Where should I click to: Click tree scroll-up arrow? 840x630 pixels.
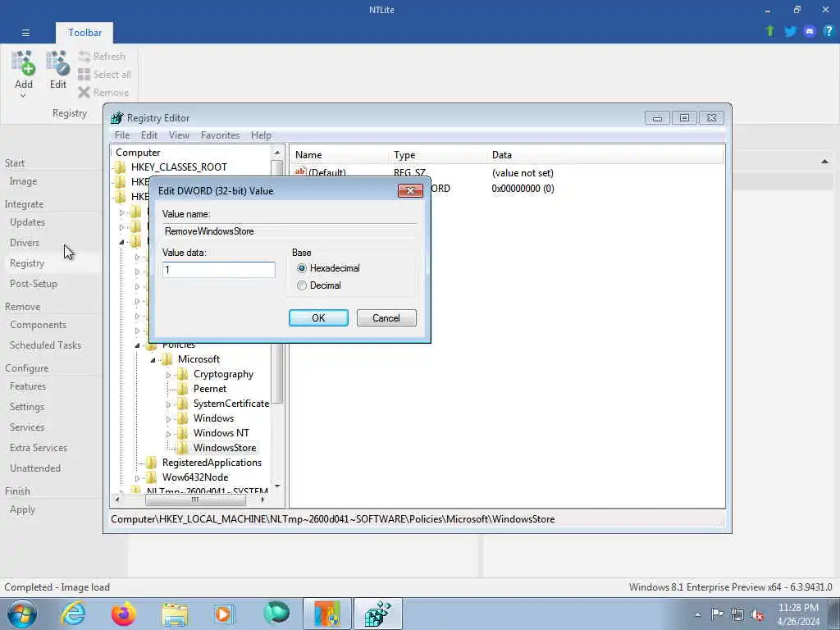277,153
